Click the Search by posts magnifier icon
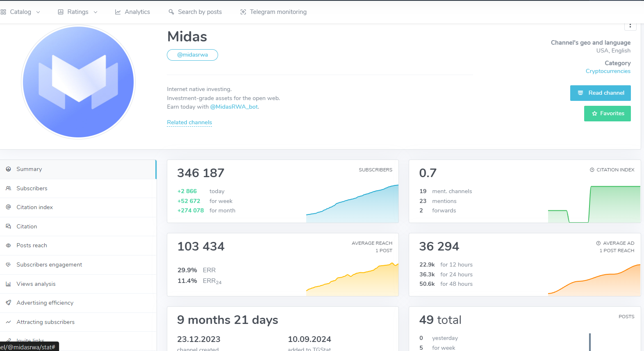This screenshot has height=351, width=644. [171, 12]
